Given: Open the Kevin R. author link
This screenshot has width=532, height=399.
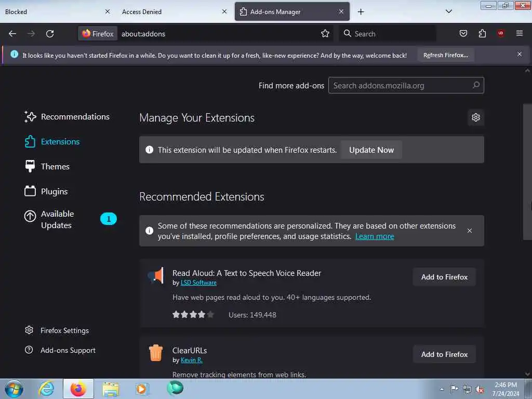Looking at the screenshot, I should click(191, 360).
